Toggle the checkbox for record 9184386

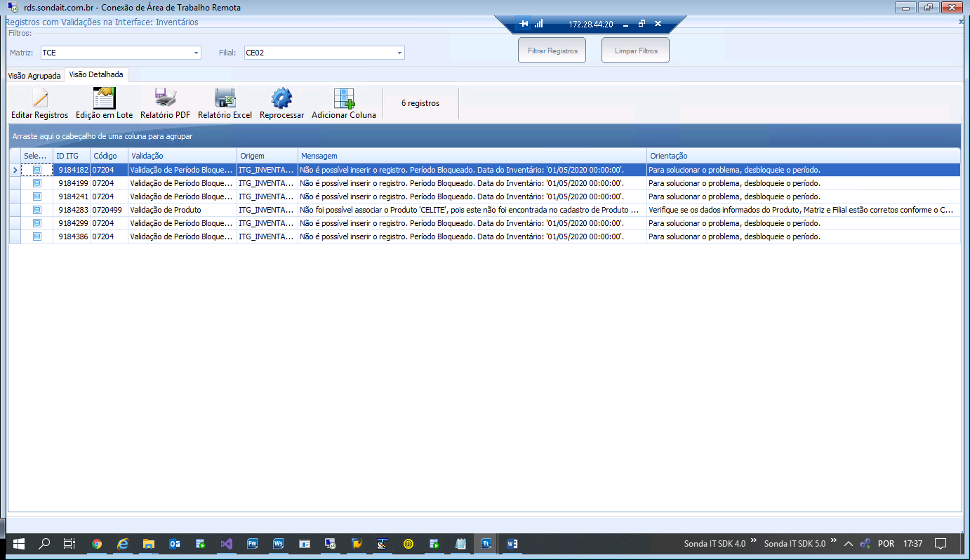click(37, 236)
